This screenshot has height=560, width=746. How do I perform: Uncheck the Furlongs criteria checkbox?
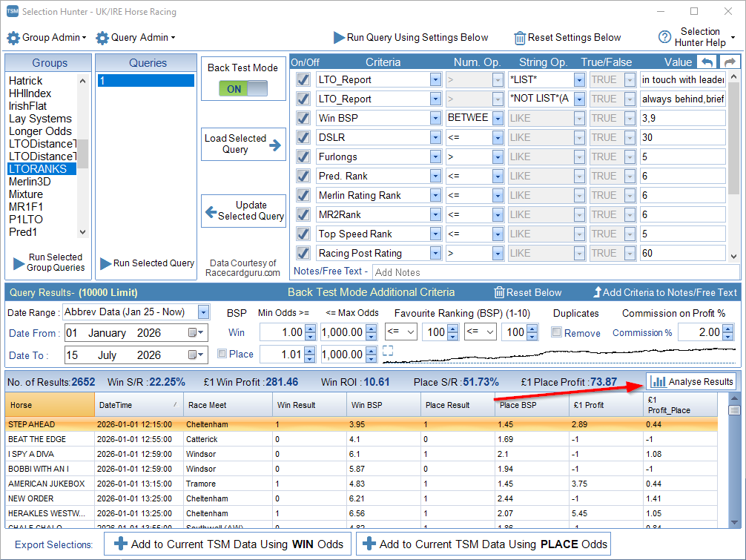303,157
